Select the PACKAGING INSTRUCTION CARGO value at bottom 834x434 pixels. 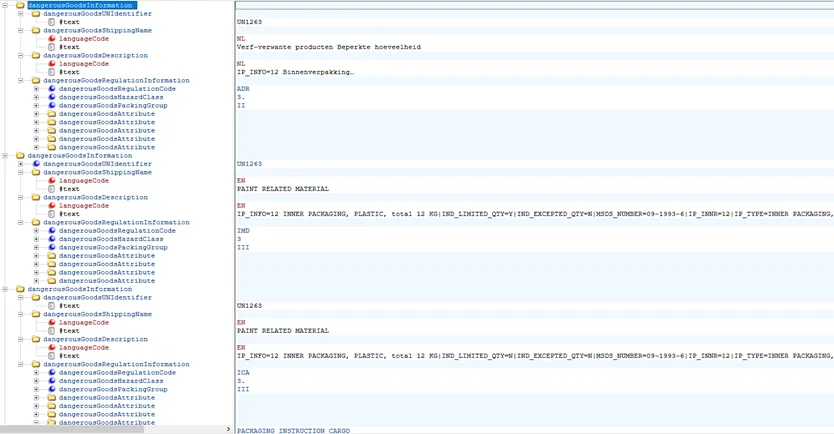293,430
